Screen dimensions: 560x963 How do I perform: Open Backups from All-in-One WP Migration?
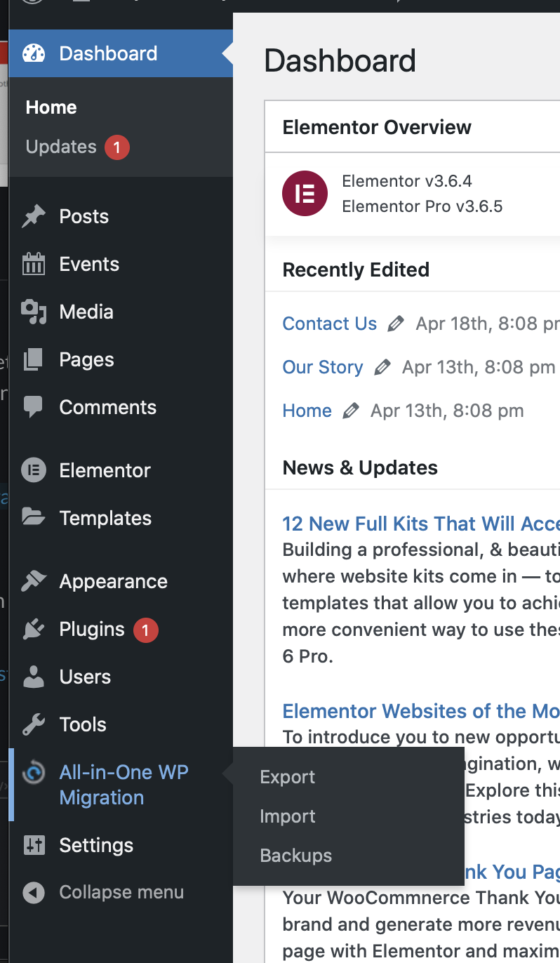(295, 856)
